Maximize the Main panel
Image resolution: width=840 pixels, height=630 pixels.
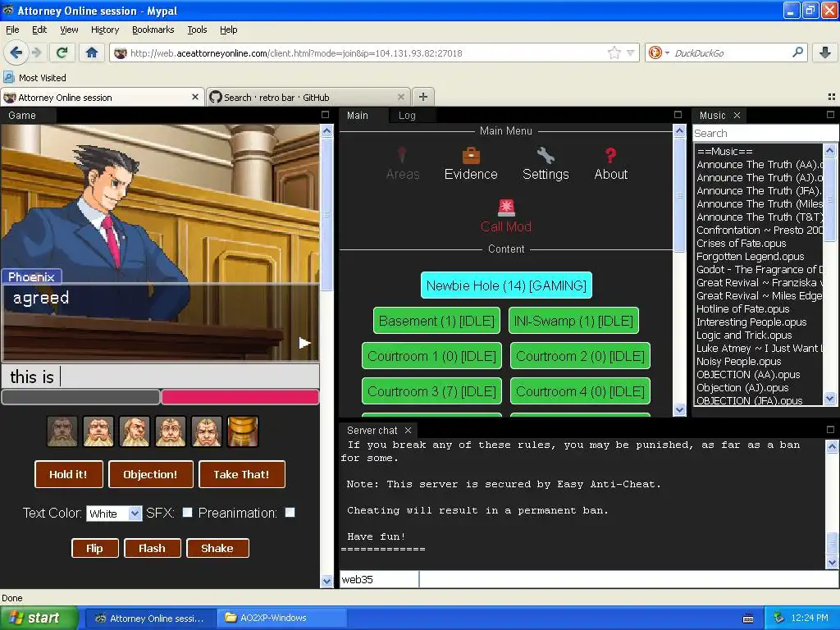coord(678,115)
